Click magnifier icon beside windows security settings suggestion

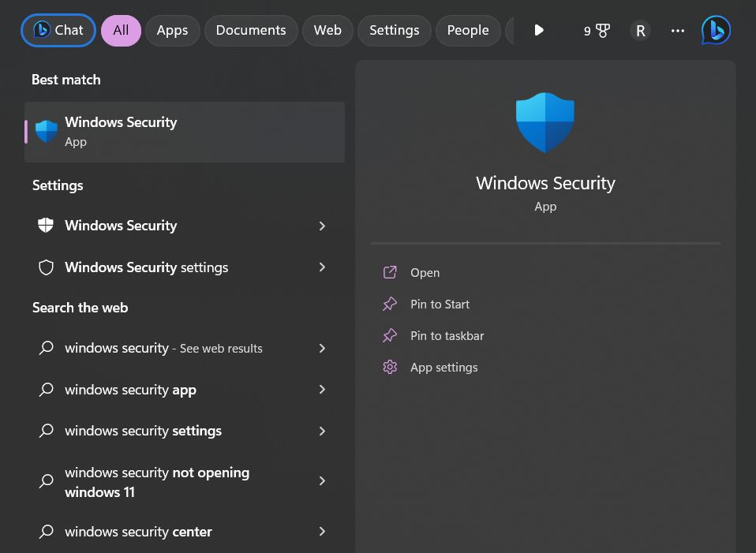click(x=47, y=430)
